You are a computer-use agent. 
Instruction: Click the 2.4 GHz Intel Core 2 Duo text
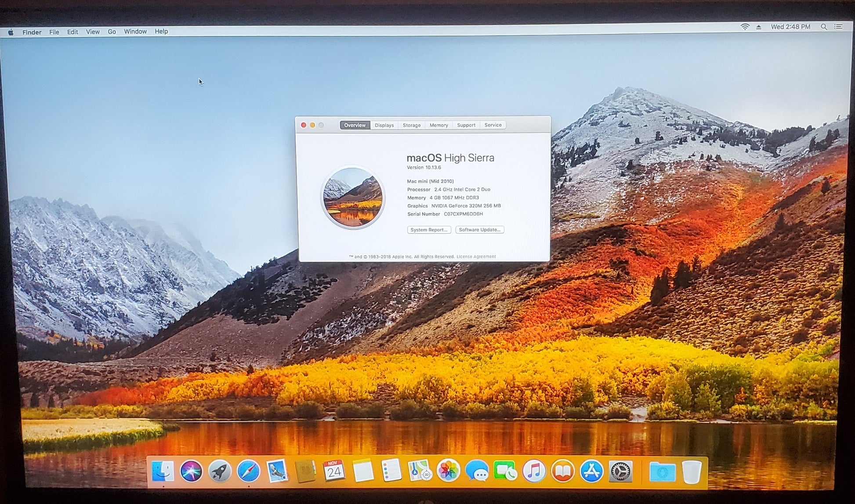pos(462,190)
